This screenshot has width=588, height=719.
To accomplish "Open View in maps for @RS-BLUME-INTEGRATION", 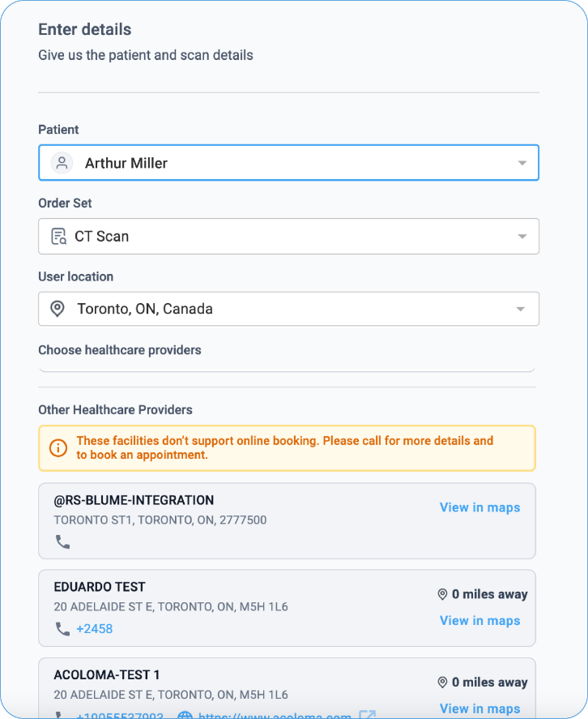I will click(479, 507).
